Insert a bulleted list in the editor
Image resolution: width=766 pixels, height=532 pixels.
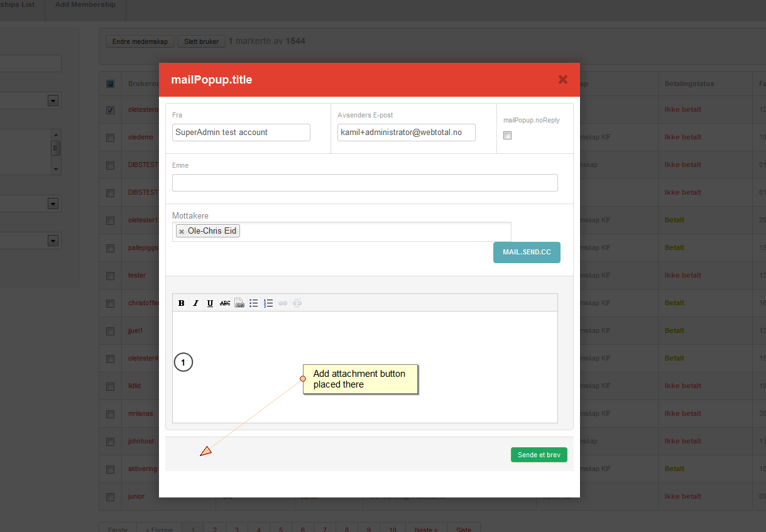click(254, 303)
